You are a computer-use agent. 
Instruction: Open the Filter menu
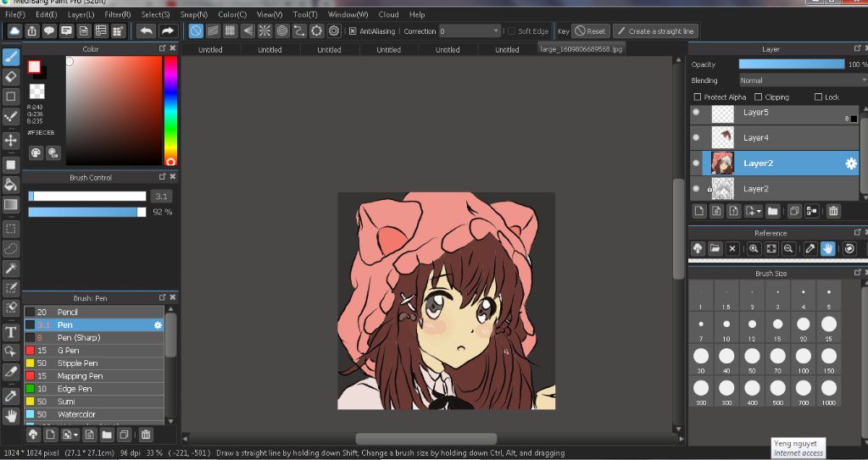(x=117, y=14)
